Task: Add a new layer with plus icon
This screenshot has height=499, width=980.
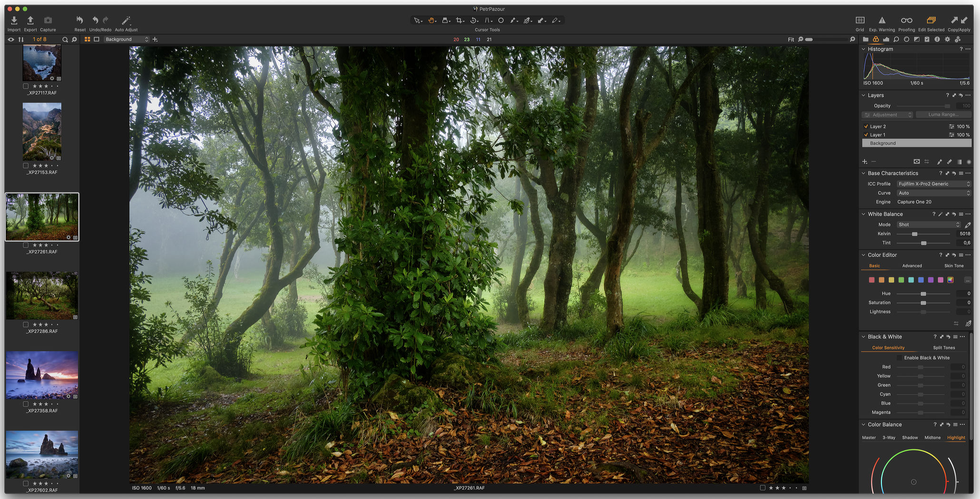Action: (864, 162)
